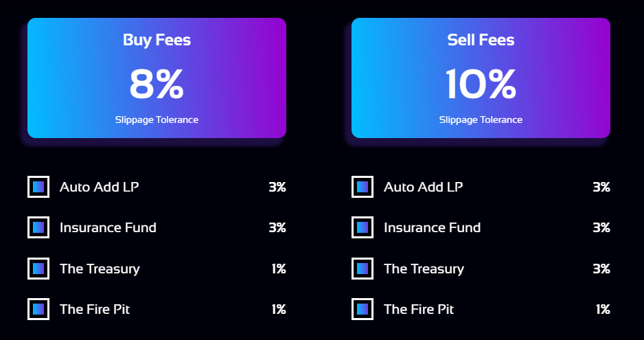Screen dimensions: 644x340
Task: Click the Sell Fees The Fire Pit square icon
Action: (363, 309)
